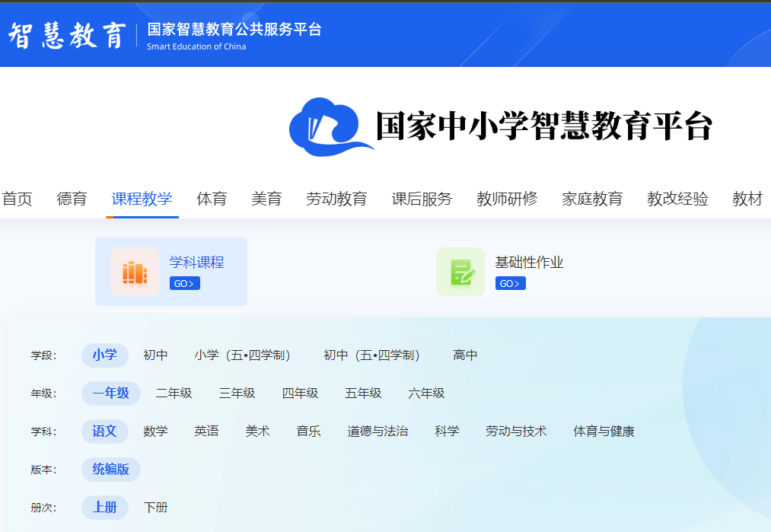The width and height of the screenshot is (771, 532).
Task: Select 一年级 grade filter
Action: click(x=111, y=393)
